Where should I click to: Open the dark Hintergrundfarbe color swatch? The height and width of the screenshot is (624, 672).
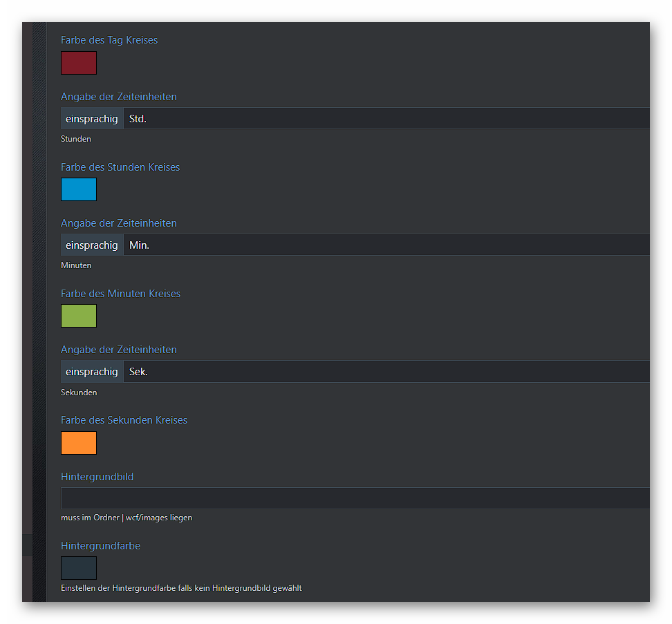(79, 568)
